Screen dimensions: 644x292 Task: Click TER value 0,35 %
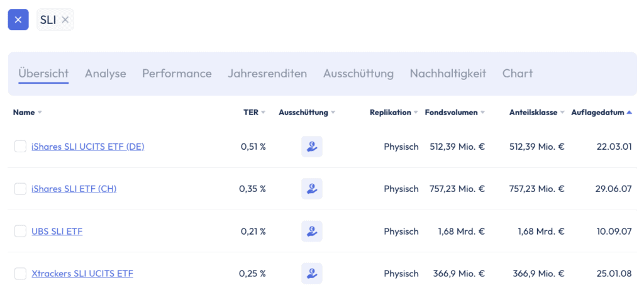253,189
